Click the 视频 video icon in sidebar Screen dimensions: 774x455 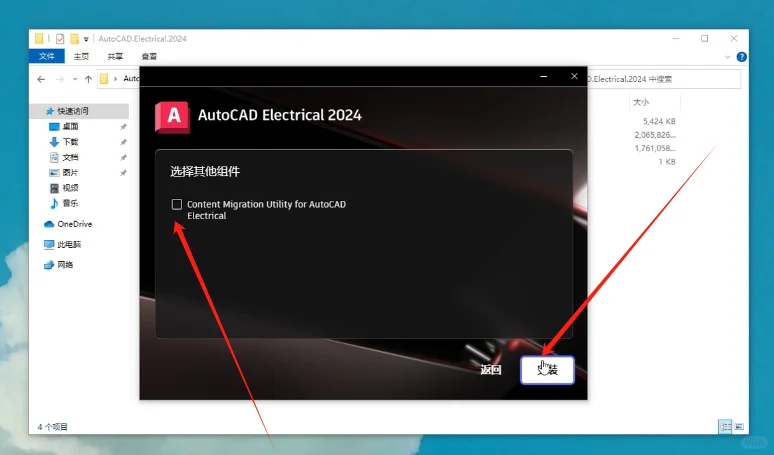click(x=54, y=188)
